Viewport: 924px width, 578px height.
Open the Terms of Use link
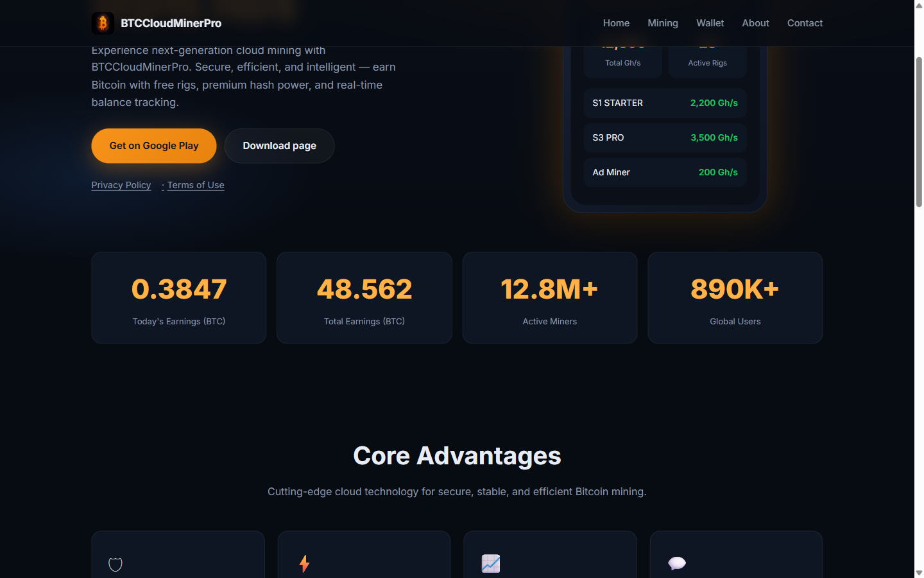pyautogui.click(x=196, y=185)
